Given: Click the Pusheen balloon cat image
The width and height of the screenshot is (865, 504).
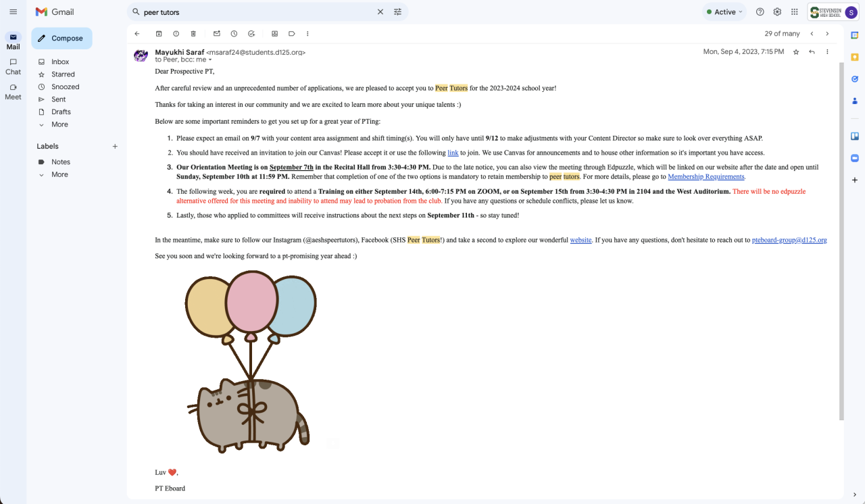Looking at the screenshot, I should [251, 362].
